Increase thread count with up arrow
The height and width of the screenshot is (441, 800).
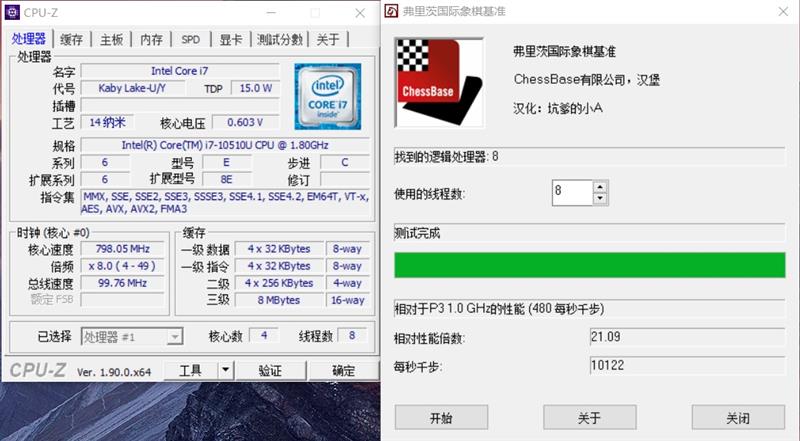[x=600, y=187]
